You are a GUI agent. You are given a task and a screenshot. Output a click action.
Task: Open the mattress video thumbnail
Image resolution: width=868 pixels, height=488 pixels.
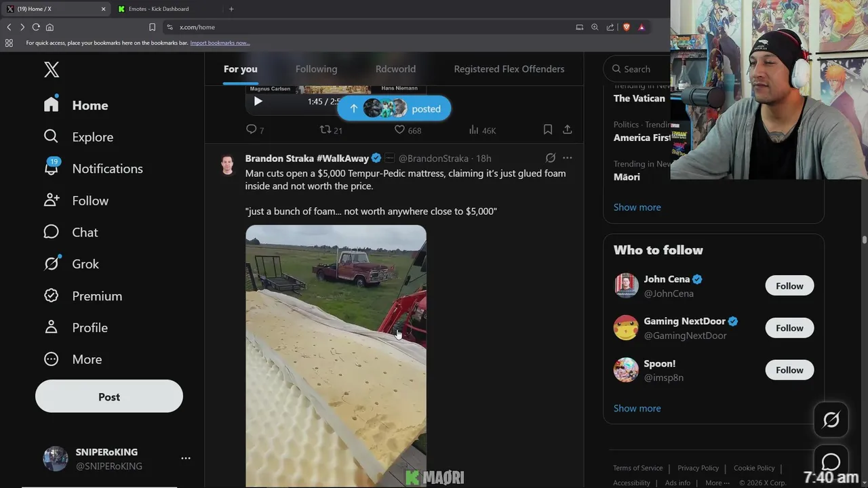click(x=336, y=356)
